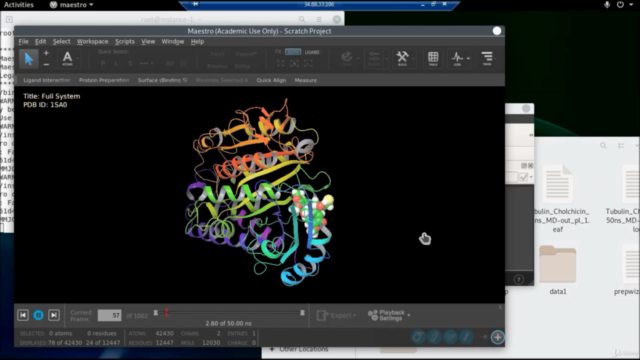Choose the Atoms pick-mode A icon
Screen dimensions: 640x360
click(x=67, y=58)
